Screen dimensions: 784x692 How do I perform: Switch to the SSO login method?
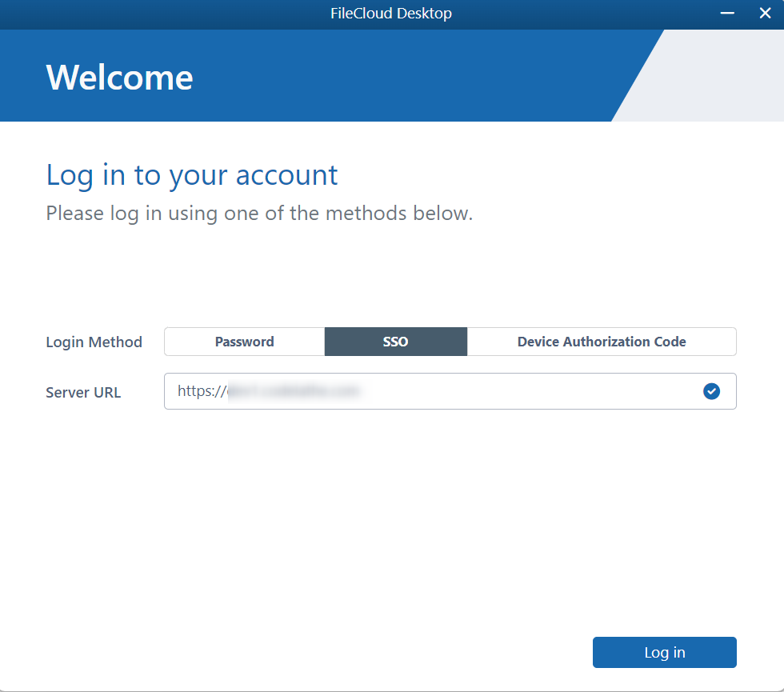point(395,342)
